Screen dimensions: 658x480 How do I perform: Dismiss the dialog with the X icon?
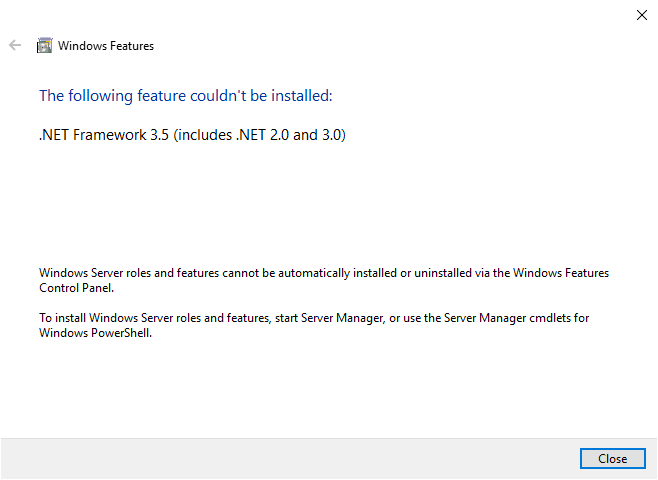tap(642, 15)
